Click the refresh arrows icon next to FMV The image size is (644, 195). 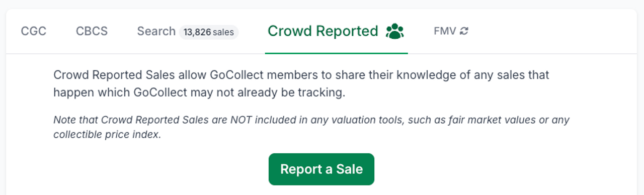pos(464,31)
